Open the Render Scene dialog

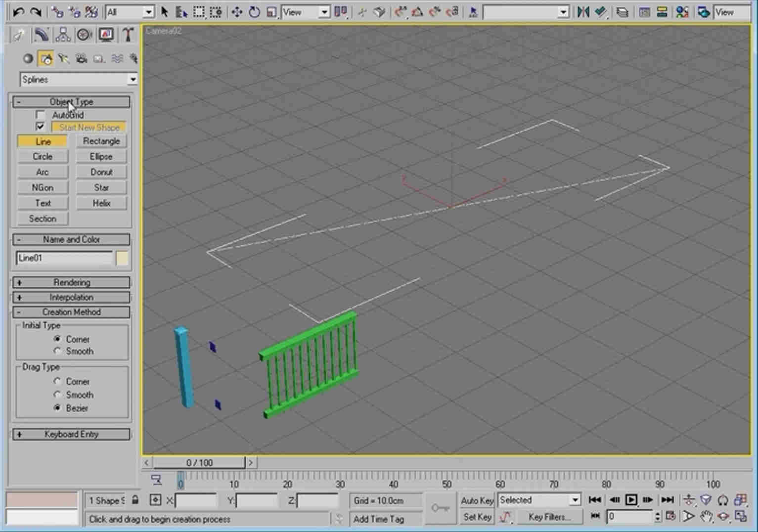pos(704,12)
